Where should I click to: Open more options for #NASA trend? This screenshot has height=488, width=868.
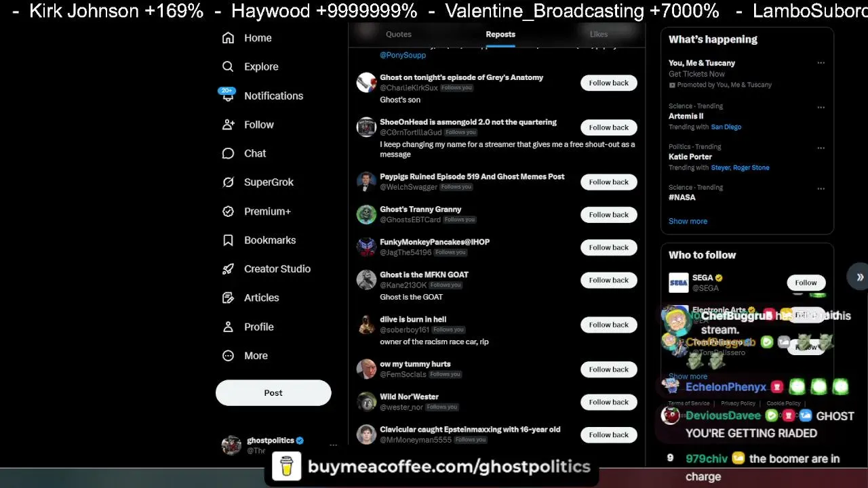click(x=821, y=188)
